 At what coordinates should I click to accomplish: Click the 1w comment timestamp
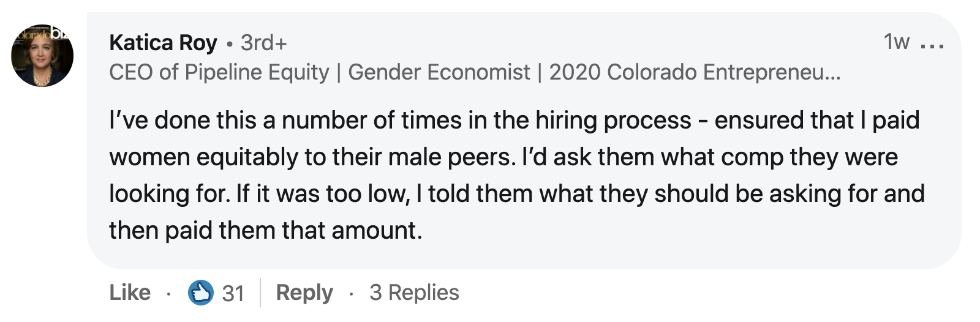(896, 42)
